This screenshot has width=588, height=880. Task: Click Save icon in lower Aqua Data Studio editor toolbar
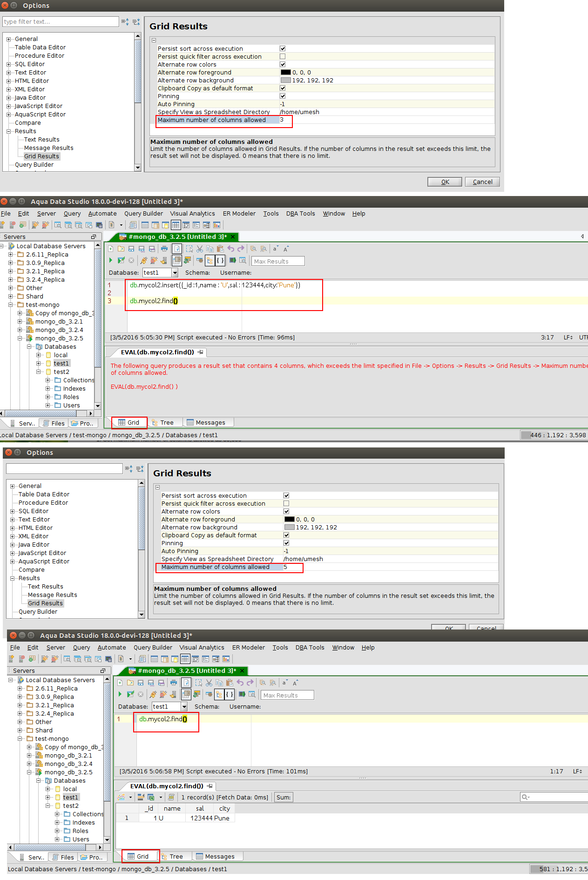pos(141,683)
